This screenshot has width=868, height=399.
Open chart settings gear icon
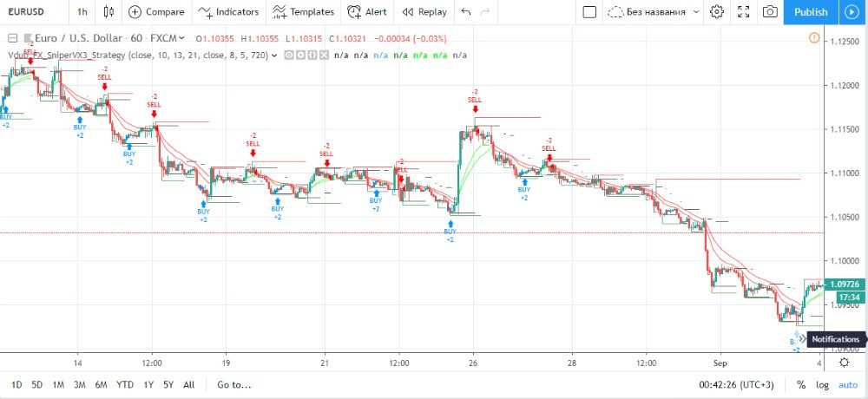pos(717,12)
